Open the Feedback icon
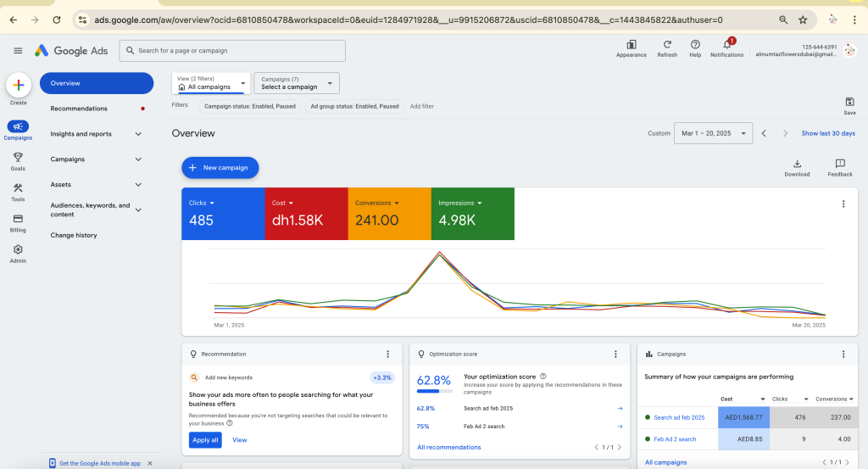868x469 pixels. pos(840,164)
